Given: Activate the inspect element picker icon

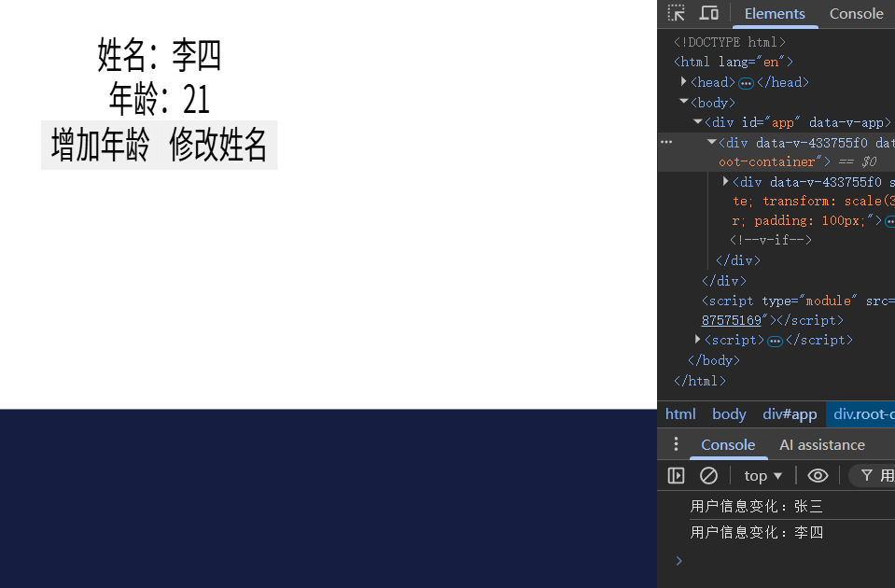Looking at the screenshot, I should pos(677,13).
